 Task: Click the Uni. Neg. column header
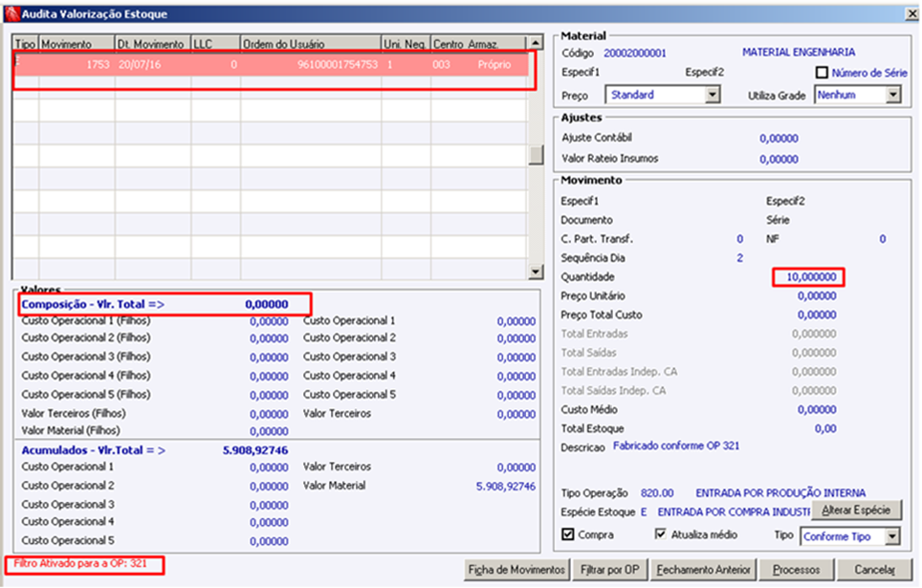pos(406,44)
